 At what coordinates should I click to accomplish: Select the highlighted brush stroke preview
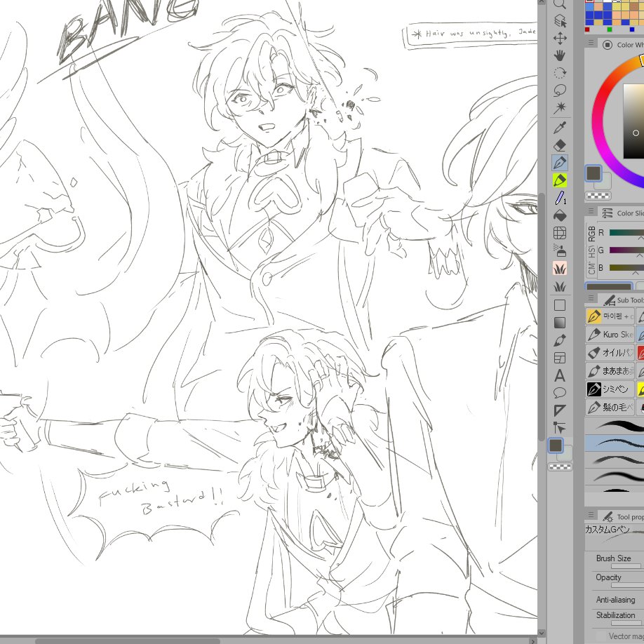[615, 443]
